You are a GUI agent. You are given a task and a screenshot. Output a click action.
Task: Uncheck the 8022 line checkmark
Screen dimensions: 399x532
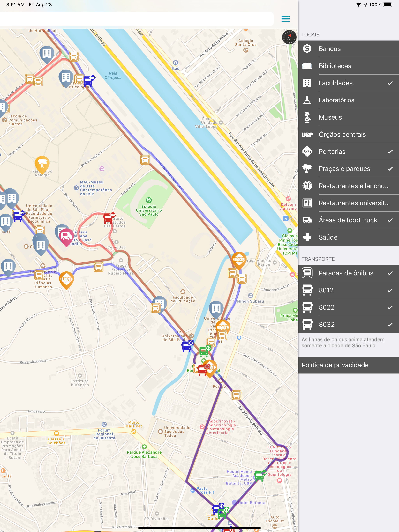point(390,307)
